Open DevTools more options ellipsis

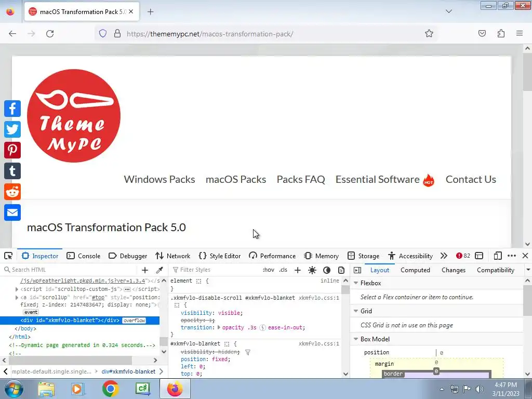pos(512,256)
